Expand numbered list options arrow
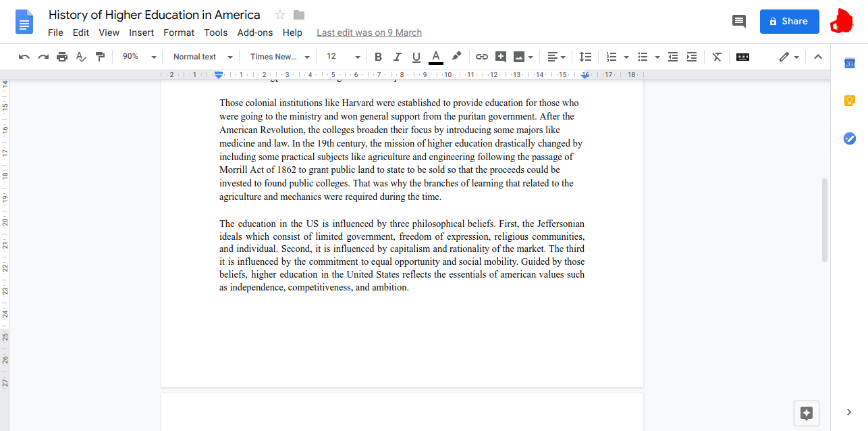 (626, 57)
